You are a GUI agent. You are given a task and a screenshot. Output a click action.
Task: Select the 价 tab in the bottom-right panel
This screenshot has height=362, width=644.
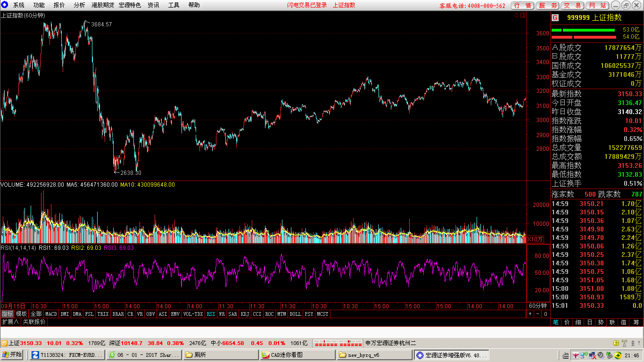pos(567,322)
